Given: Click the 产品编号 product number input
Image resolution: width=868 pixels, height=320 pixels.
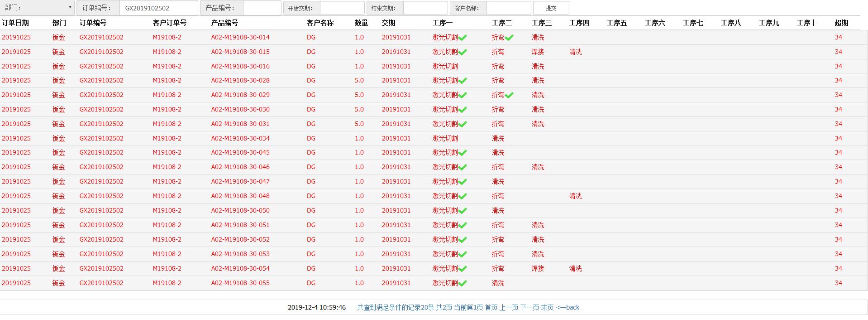Looking at the screenshot, I should coord(262,8).
